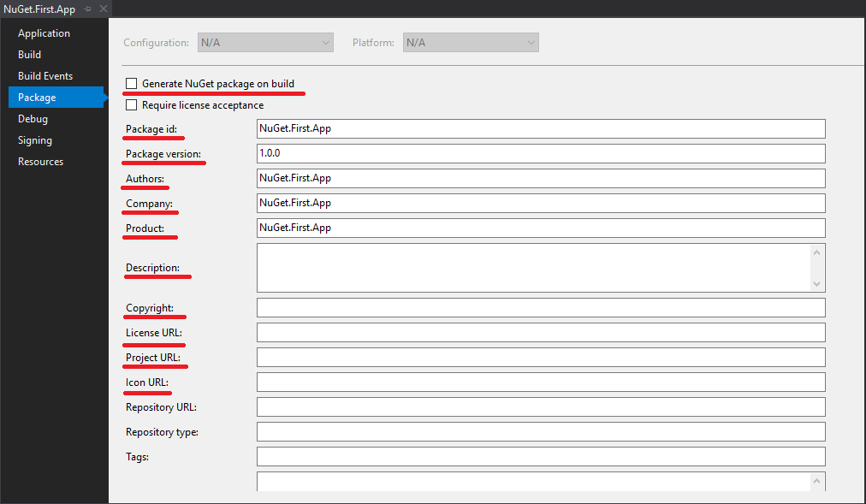Select the NuGet.First.App document tab

[39, 9]
